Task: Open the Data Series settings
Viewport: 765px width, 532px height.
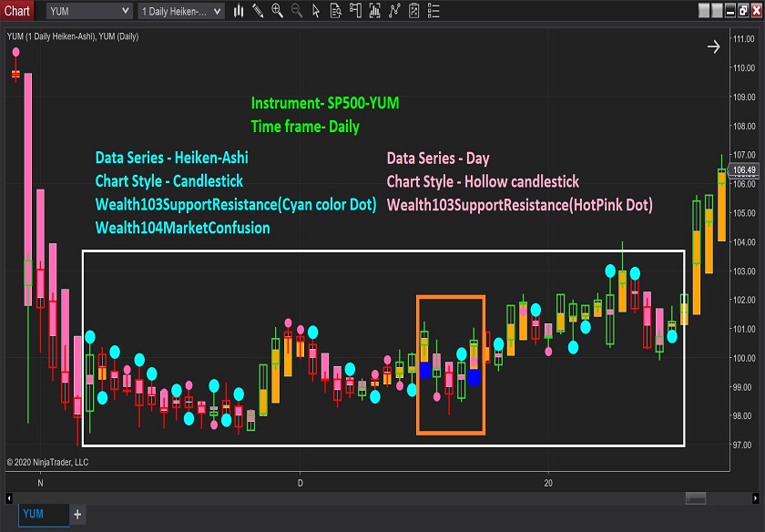Action: 374,11
